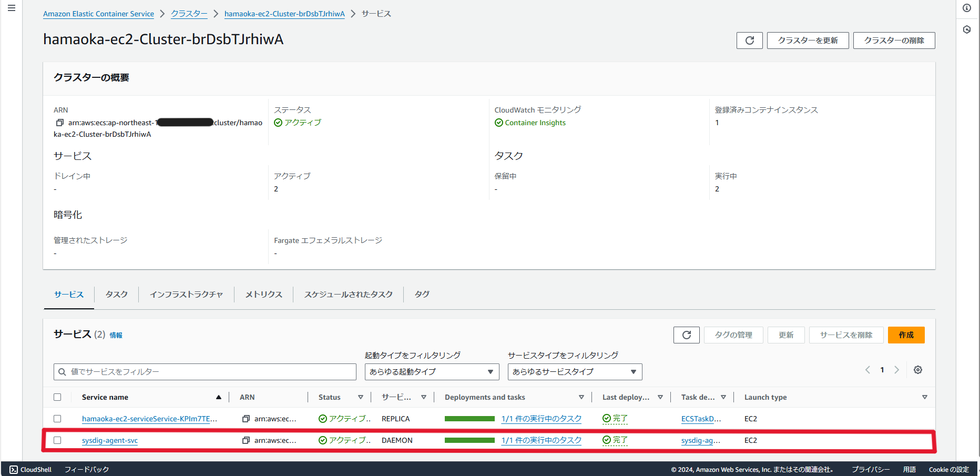Open the あらゆるサービスタイプ dropdown
Viewport: 980px width, 476px height.
(x=575, y=372)
